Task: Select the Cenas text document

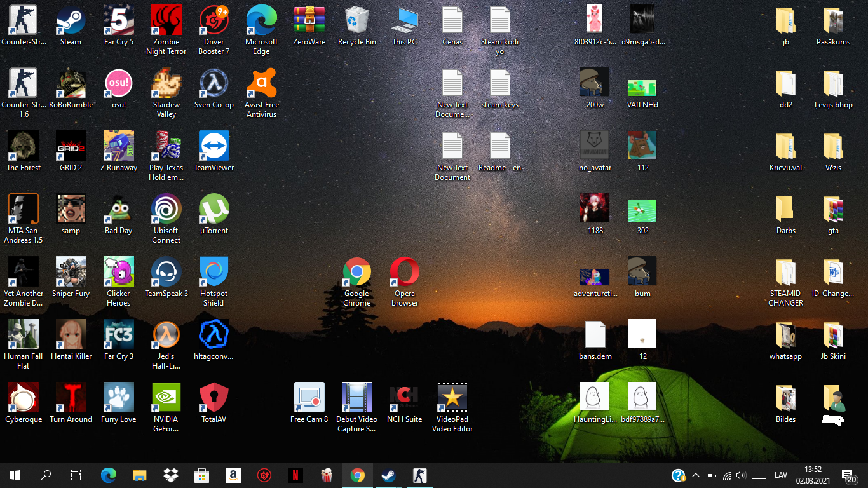Action: click(452, 26)
